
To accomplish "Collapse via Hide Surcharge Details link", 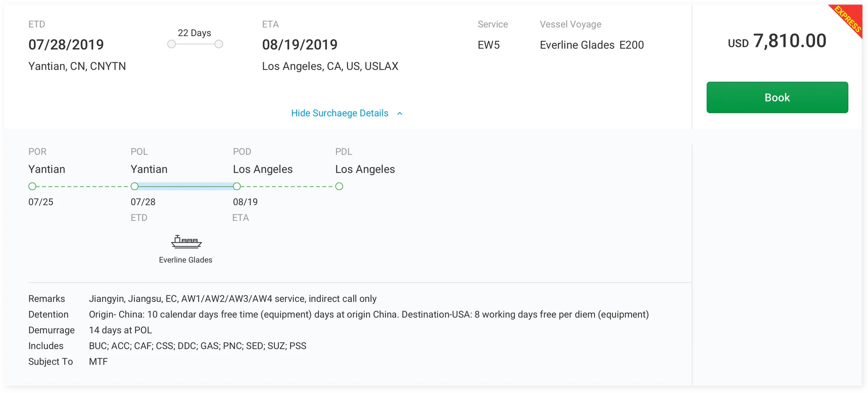I will click(340, 113).
